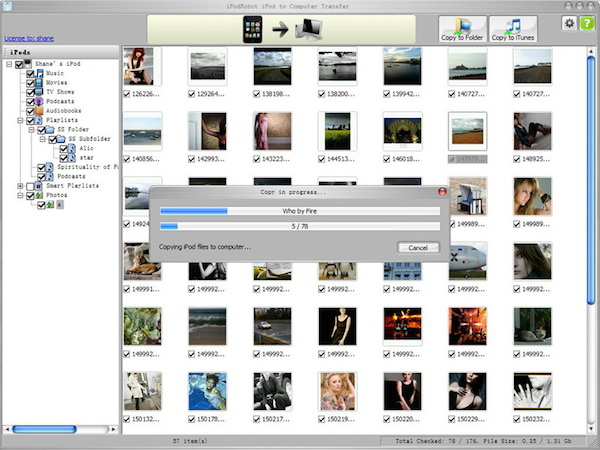Click the Copy to iTunes toolbar button

513,28
